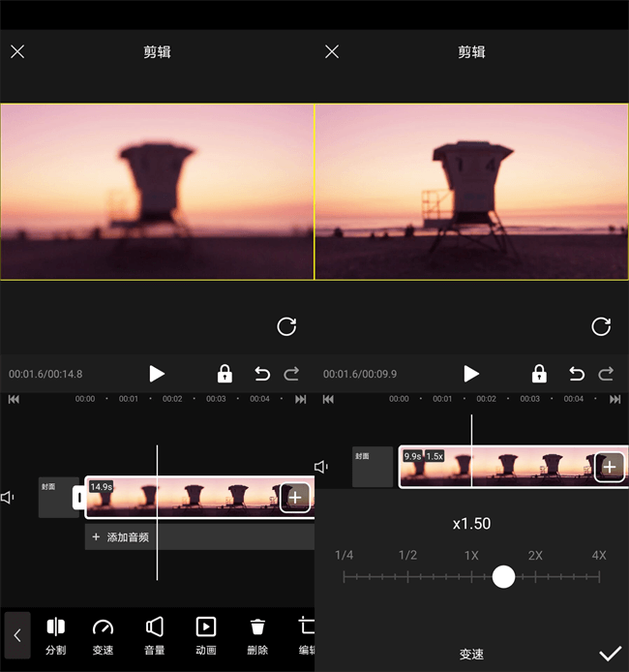Viewport: 629px width, 672px height.
Task: Collapse the bottom toolbar with the back chevron
Action: (x=17, y=635)
